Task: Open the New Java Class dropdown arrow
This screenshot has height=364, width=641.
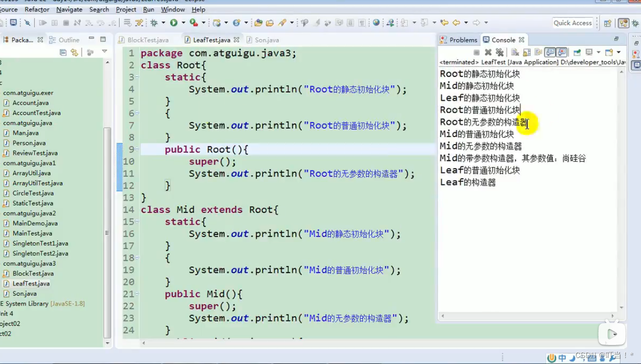Action: (246, 22)
